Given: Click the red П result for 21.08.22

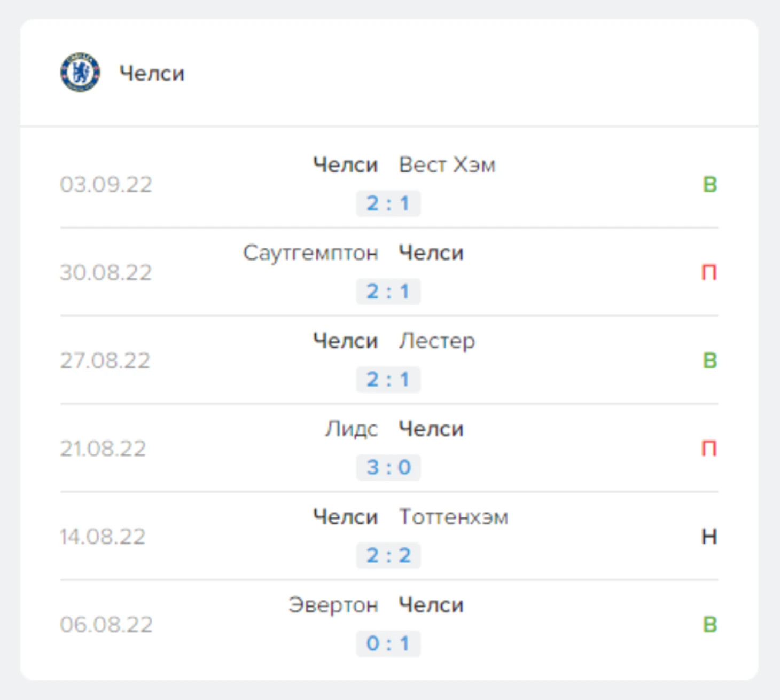Looking at the screenshot, I should tap(709, 449).
